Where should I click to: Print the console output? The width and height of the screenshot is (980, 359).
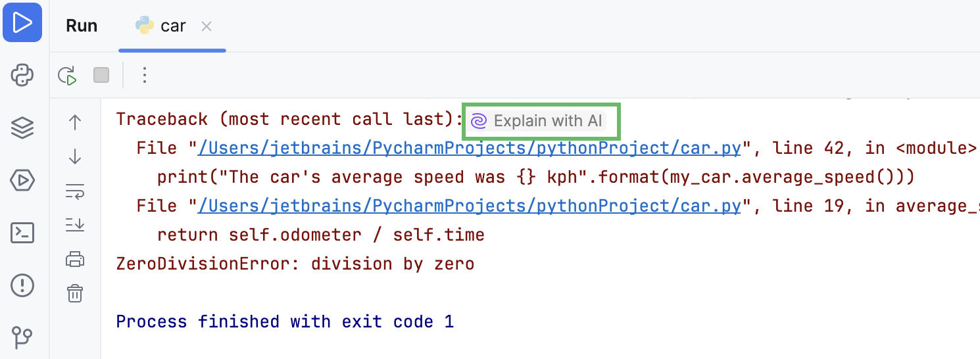tap(75, 260)
